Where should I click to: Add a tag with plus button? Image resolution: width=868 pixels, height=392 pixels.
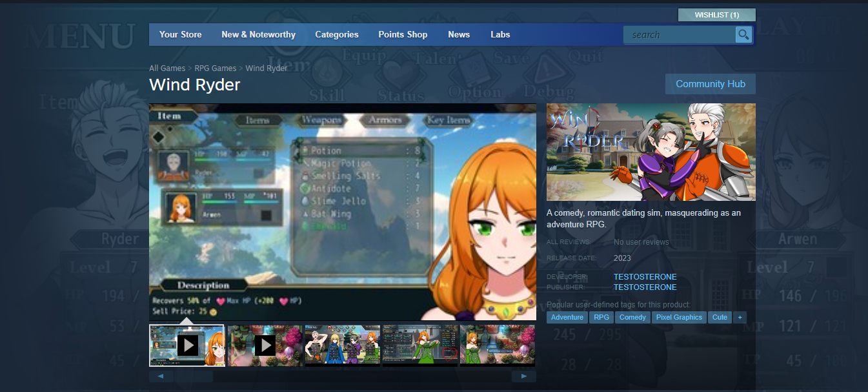(x=740, y=317)
